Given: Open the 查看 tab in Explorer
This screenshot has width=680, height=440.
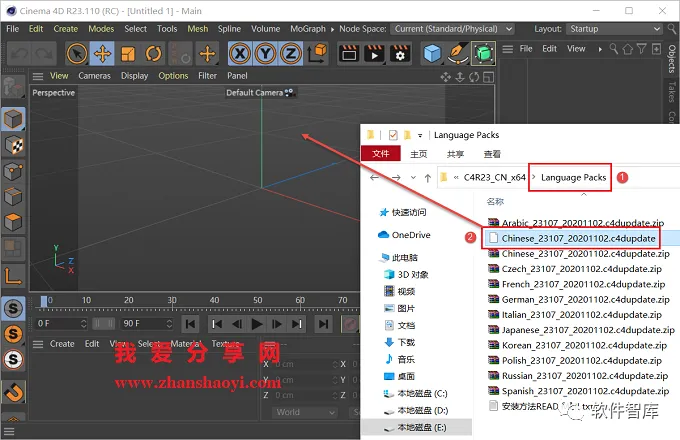Looking at the screenshot, I should pyautogui.click(x=492, y=154).
